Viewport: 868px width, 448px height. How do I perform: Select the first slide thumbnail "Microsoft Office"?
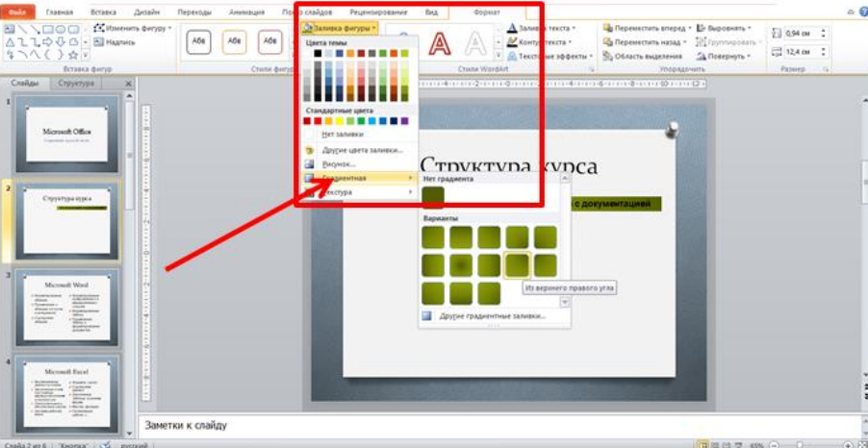pos(66,134)
